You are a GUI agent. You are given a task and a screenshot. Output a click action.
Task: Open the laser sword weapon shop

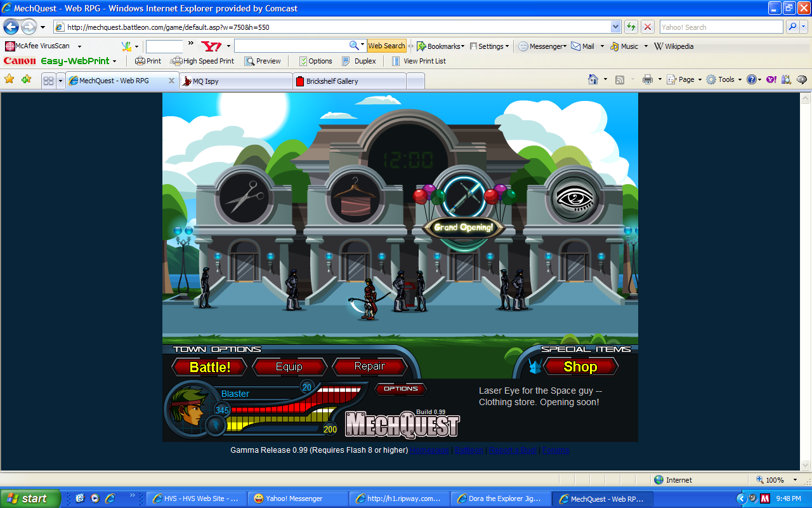click(x=466, y=196)
